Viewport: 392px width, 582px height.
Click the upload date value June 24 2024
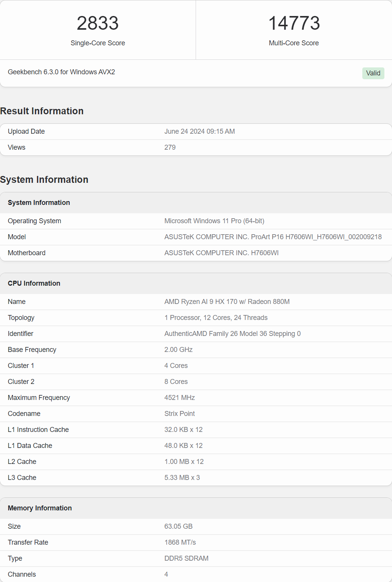[199, 131]
